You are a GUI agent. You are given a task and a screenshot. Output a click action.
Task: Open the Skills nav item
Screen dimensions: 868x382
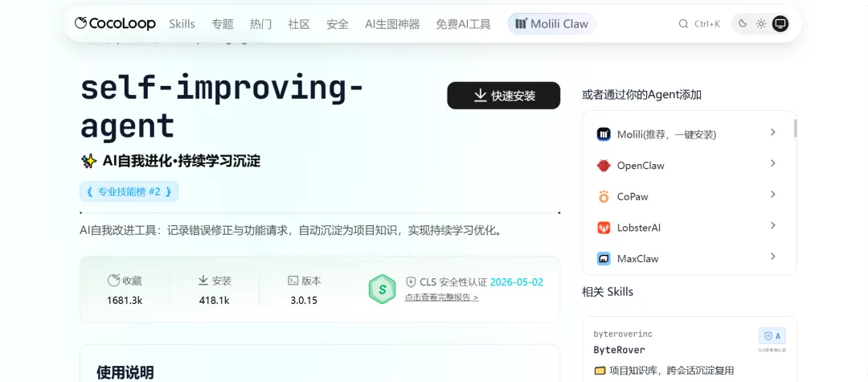click(x=182, y=24)
